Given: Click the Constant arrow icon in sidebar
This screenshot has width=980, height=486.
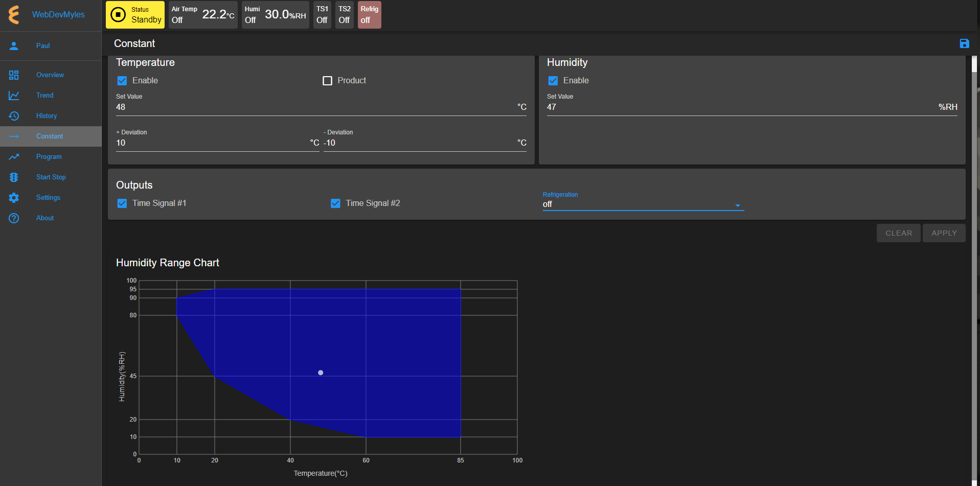Looking at the screenshot, I should point(14,136).
